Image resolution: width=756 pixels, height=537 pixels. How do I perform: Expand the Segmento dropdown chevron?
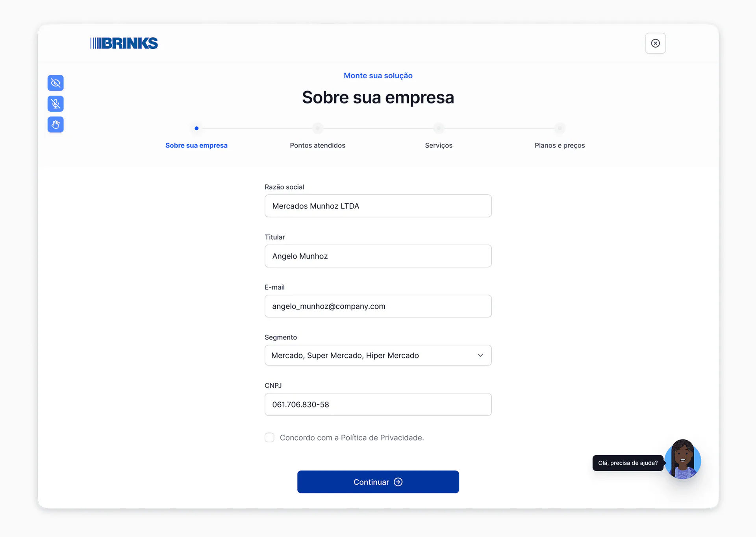480,355
